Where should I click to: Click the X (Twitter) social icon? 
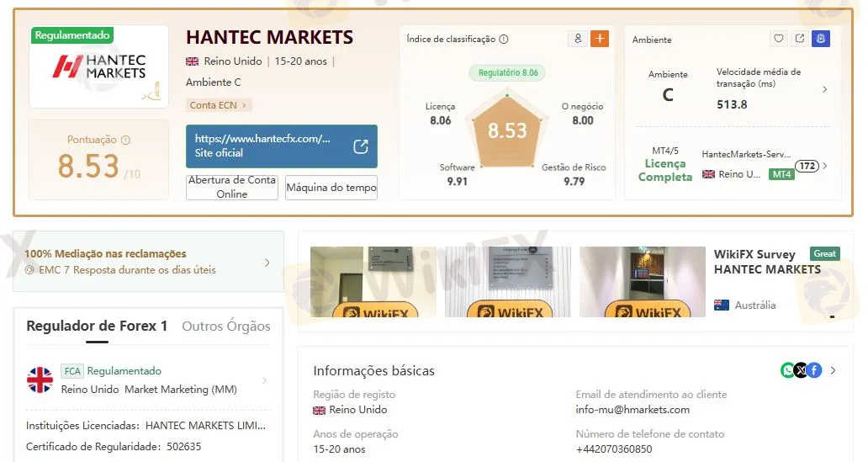click(801, 370)
